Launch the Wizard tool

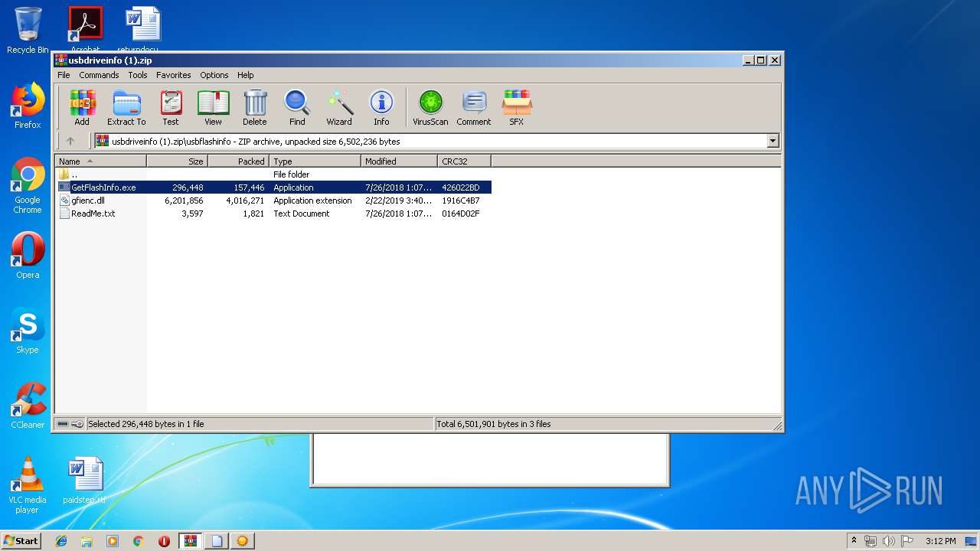tap(339, 107)
